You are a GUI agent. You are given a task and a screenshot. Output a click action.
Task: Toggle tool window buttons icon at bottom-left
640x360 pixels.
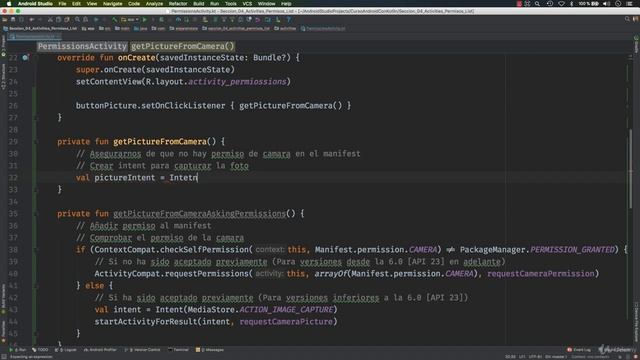[x=4, y=357]
